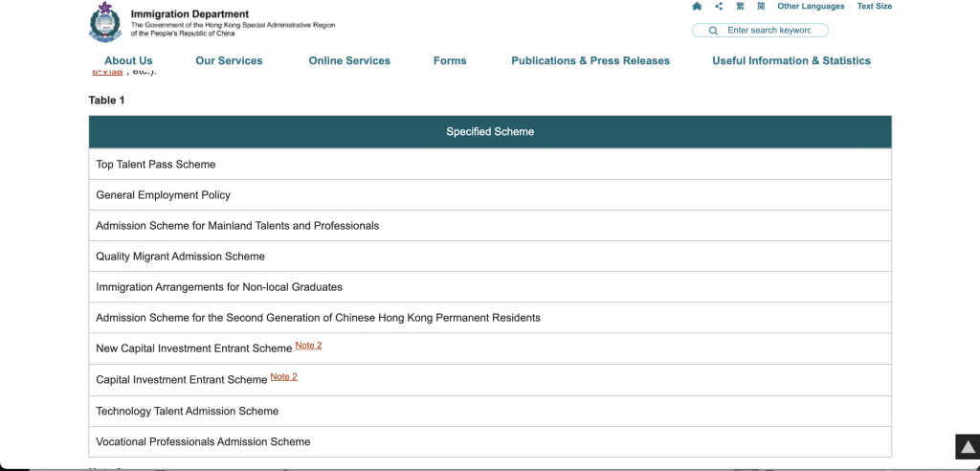Screen dimensions: 980x471
Task: Click the Immigration Department title text
Action: tap(189, 14)
